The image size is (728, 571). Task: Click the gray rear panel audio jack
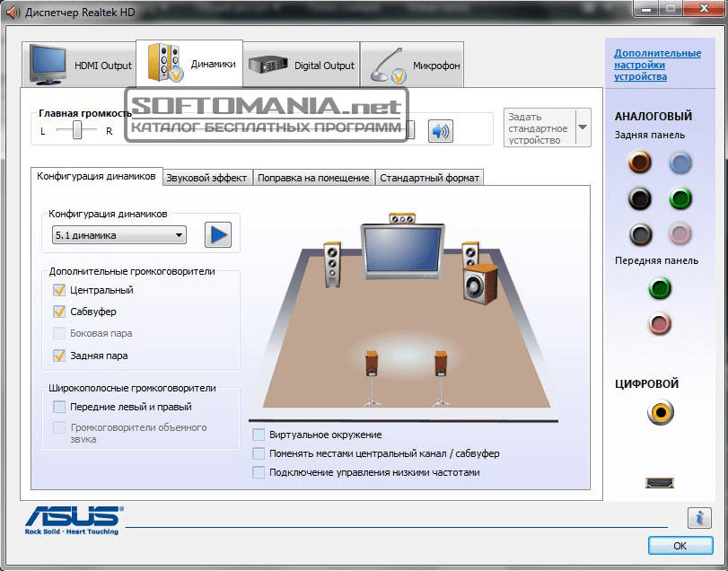(640, 234)
